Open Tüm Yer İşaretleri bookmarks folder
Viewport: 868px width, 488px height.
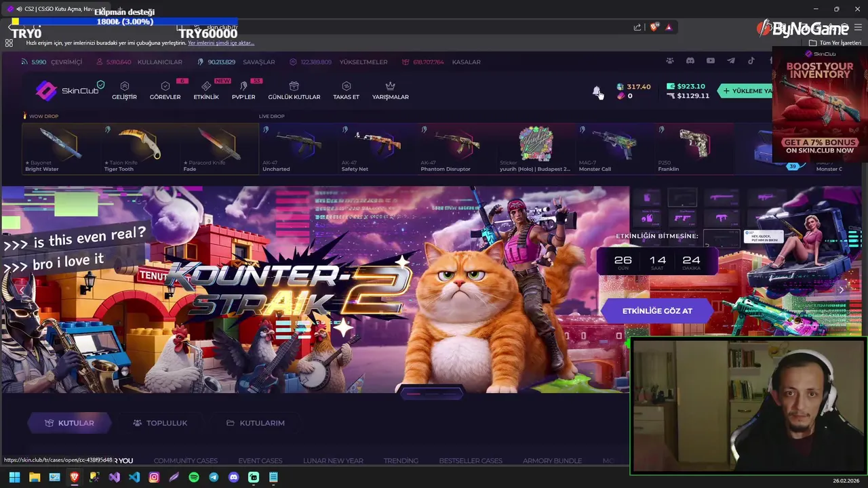click(x=835, y=43)
